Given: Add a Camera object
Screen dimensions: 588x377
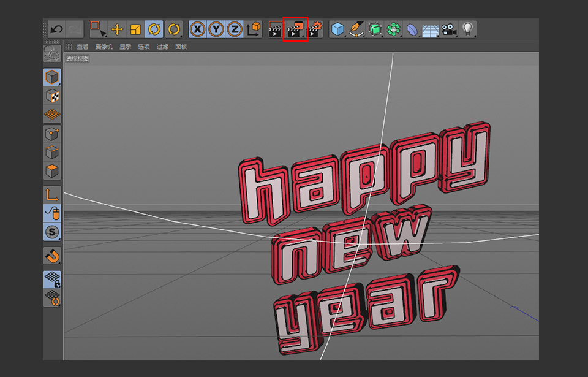Looking at the screenshot, I should (449, 29).
